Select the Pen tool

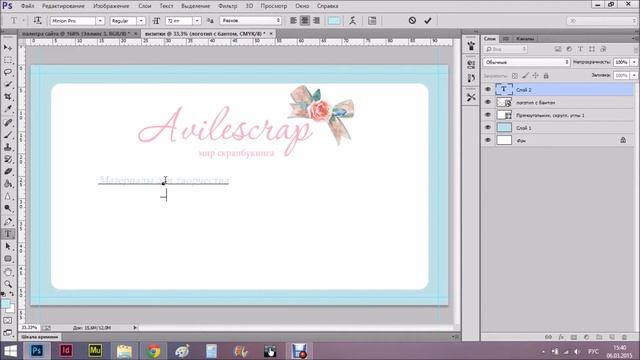click(8, 222)
